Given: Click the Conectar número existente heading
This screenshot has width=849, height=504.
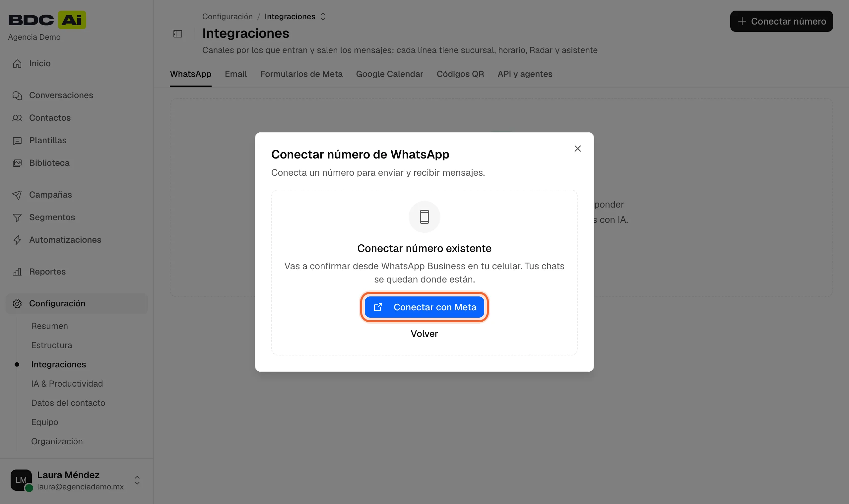Looking at the screenshot, I should 424,248.
